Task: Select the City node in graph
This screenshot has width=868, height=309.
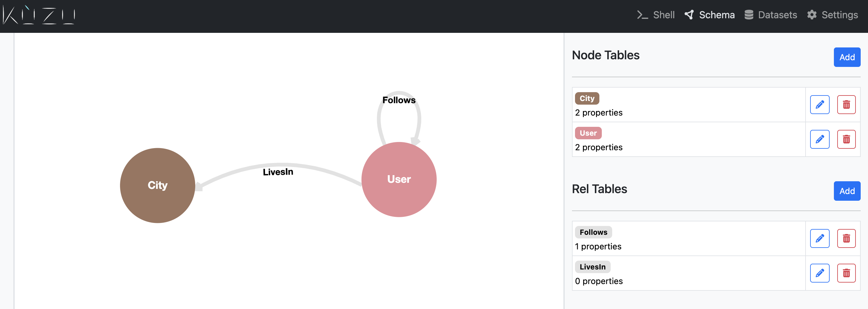Action: pos(157,186)
